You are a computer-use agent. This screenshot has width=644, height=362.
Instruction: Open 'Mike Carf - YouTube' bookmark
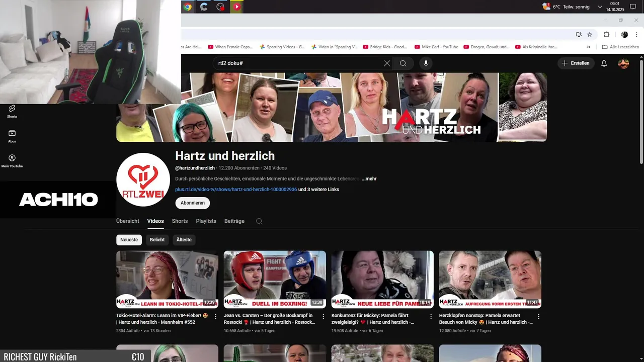[436, 47]
